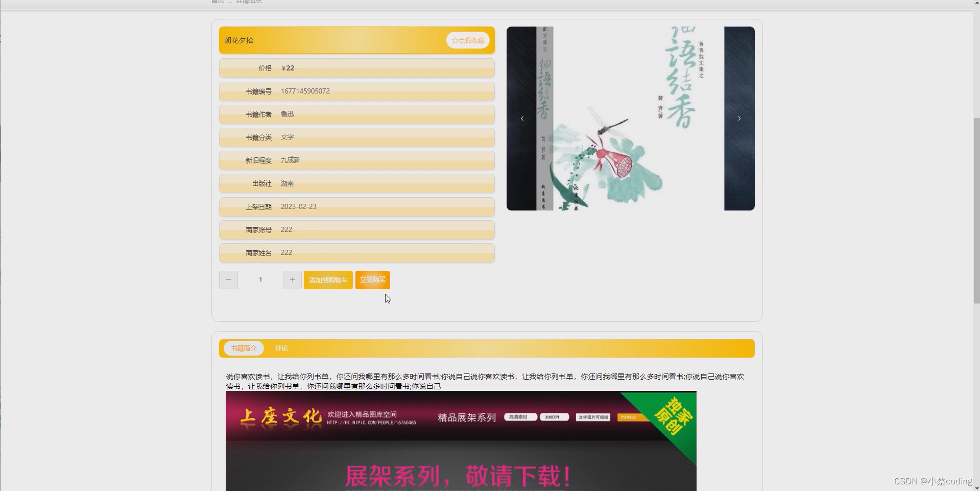This screenshot has height=491, width=980.
Task: Click the 商家姓名 value 222
Action: (x=286, y=253)
